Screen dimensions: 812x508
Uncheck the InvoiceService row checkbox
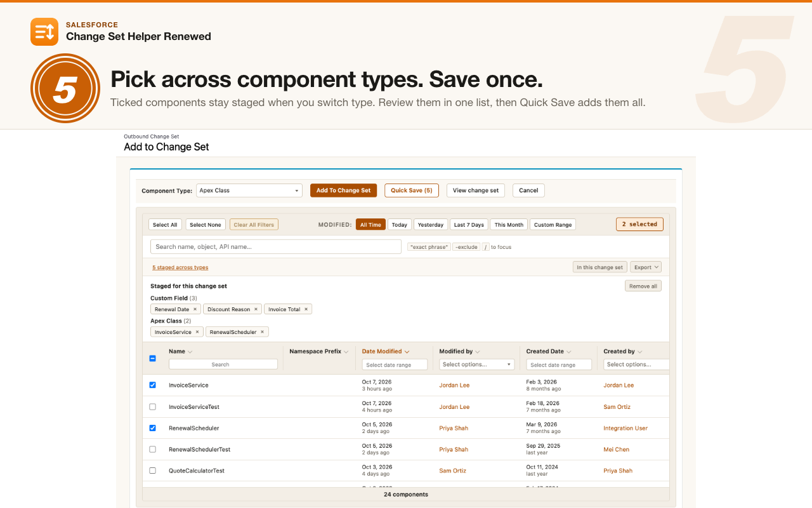(x=152, y=385)
